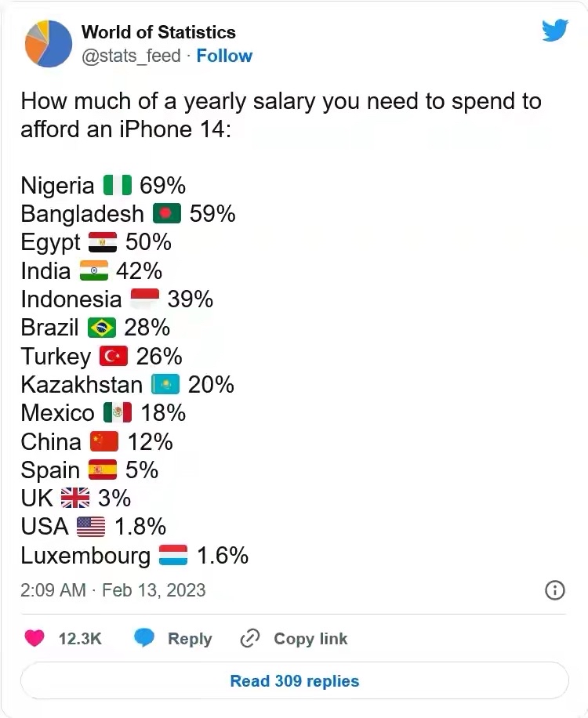The width and height of the screenshot is (588, 718).
Task: Click the Turkey flag emoji
Action: [x=114, y=357]
